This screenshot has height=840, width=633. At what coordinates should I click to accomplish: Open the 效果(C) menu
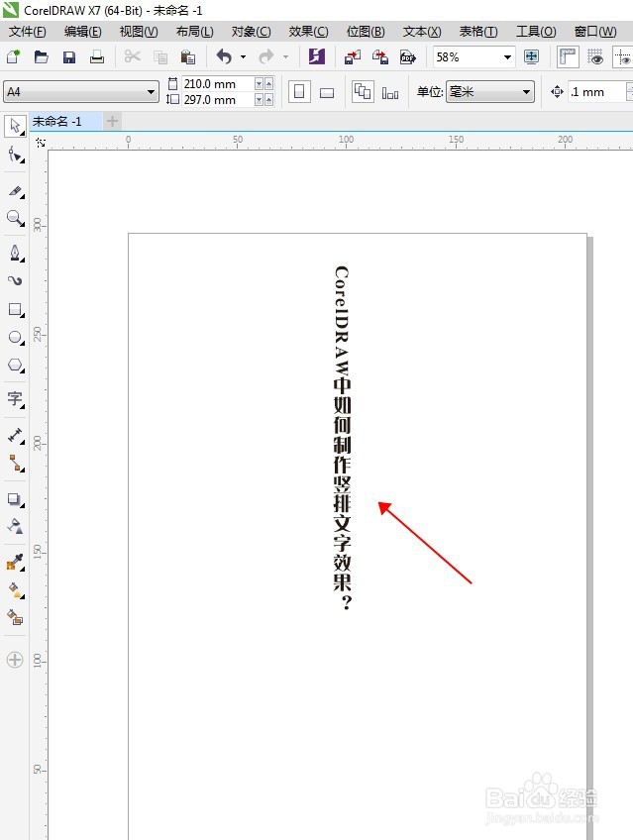pyautogui.click(x=308, y=32)
